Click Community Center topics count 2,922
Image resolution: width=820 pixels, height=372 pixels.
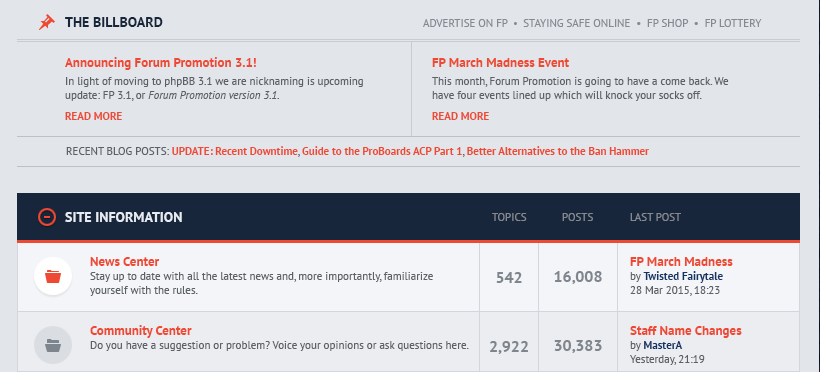pos(509,346)
